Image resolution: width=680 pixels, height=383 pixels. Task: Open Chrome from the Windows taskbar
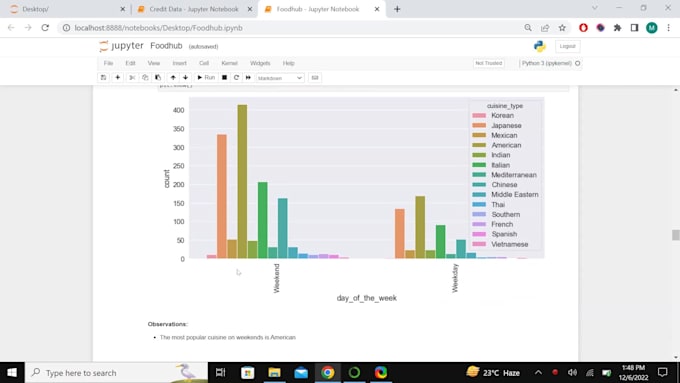[328, 373]
